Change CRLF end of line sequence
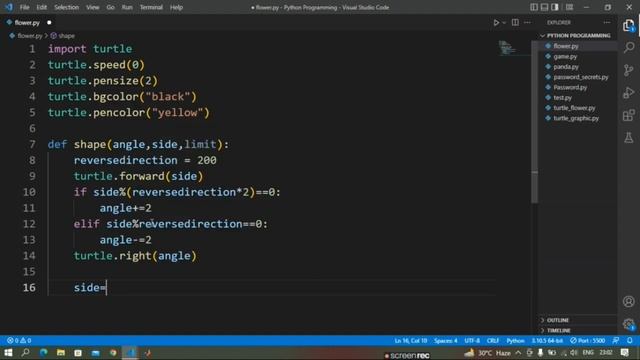Image resolution: width=640 pixels, height=360 pixels. [x=493, y=340]
